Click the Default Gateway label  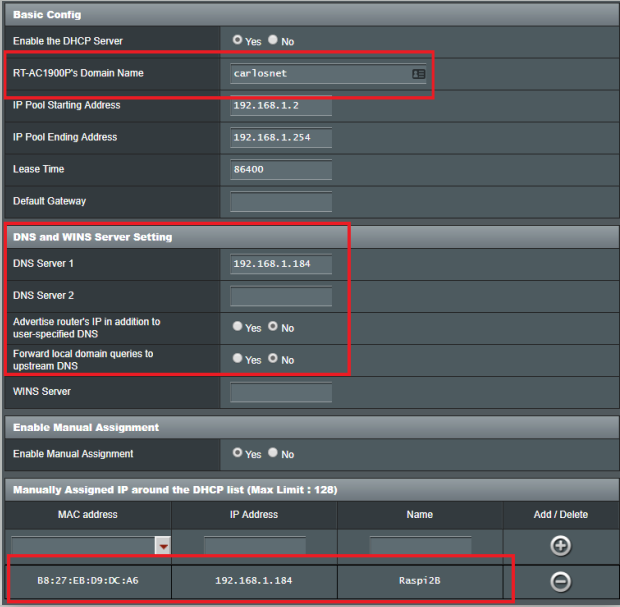(x=49, y=201)
